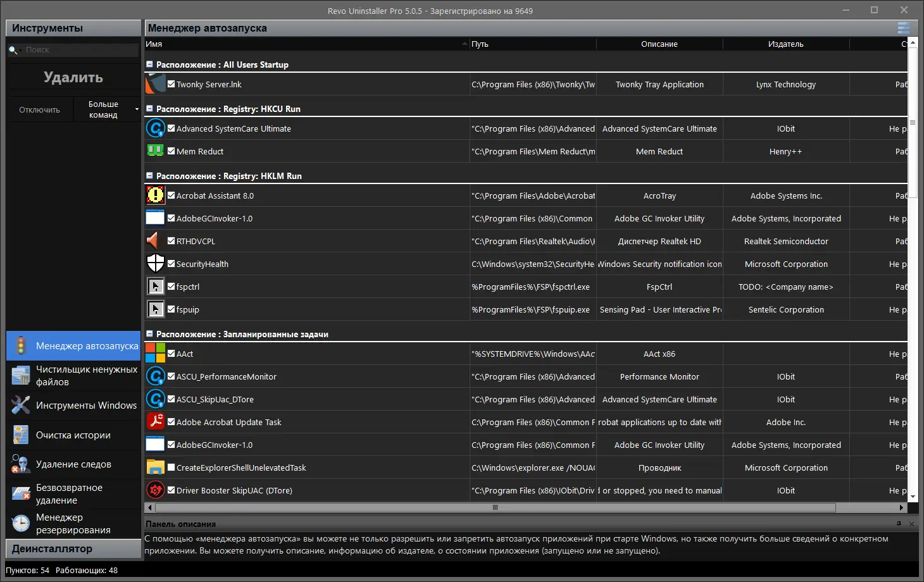Click the evidence remover icon
This screenshot has height=582, width=924.
point(21,464)
